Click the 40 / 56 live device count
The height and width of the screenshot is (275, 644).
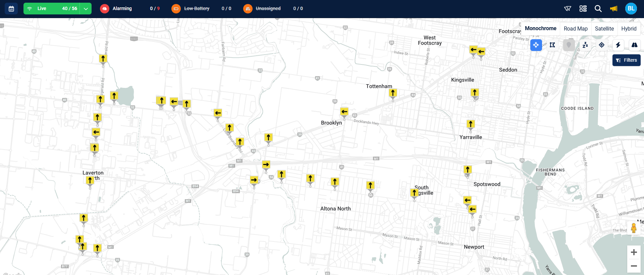pyautogui.click(x=70, y=9)
